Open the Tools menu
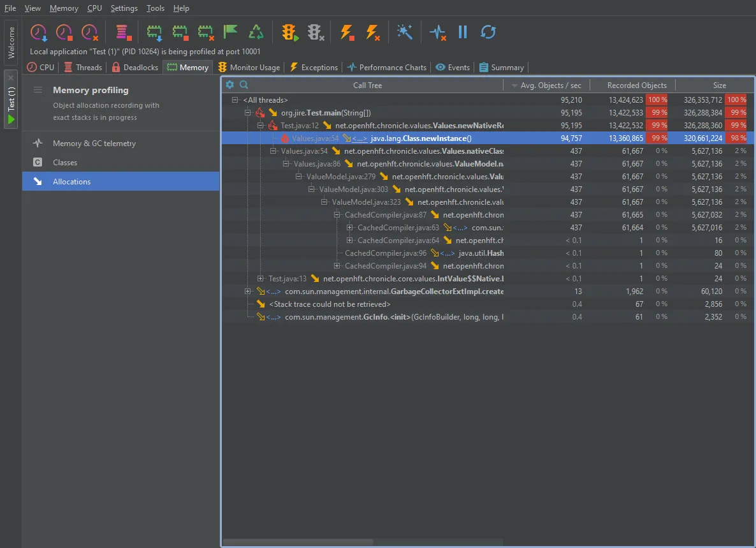756x548 pixels. click(156, 8)
